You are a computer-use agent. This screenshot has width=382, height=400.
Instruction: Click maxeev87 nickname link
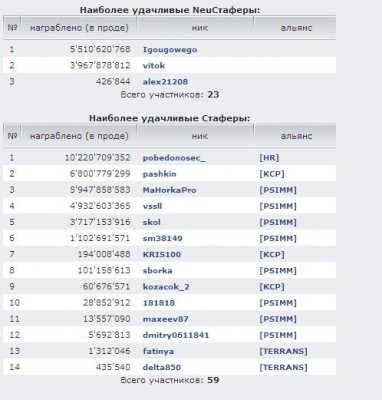click(x=165, y=319)
